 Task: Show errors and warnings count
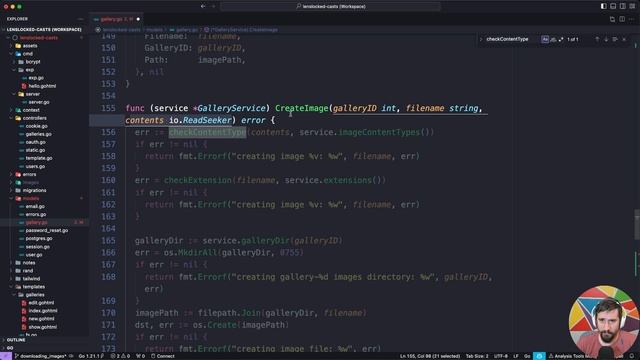pyautogui.click(x=120, y=356)
